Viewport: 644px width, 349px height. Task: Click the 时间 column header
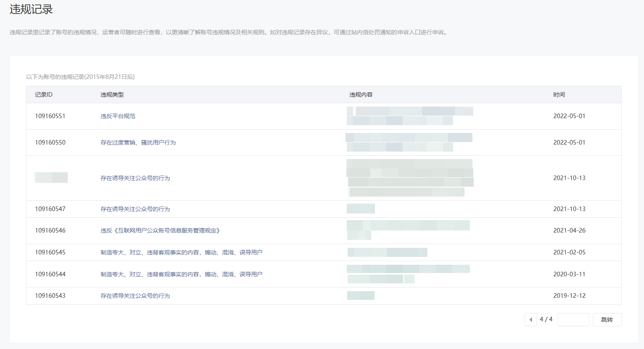pos(559,95)
